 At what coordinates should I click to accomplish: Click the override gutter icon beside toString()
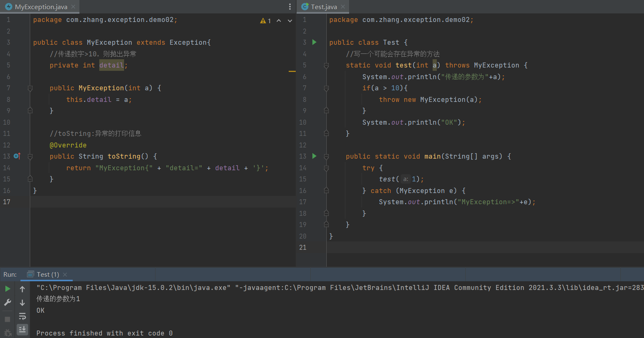click(x=17, y=156)
